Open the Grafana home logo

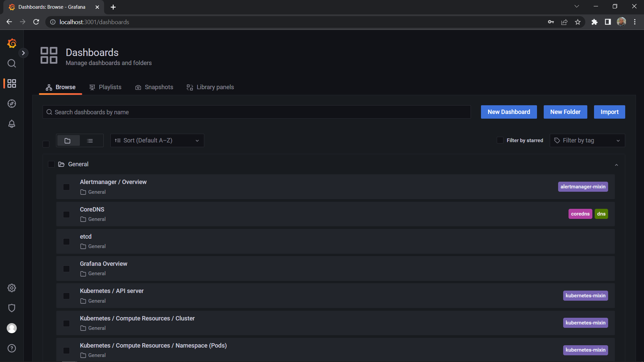click(x=12, y=43)
